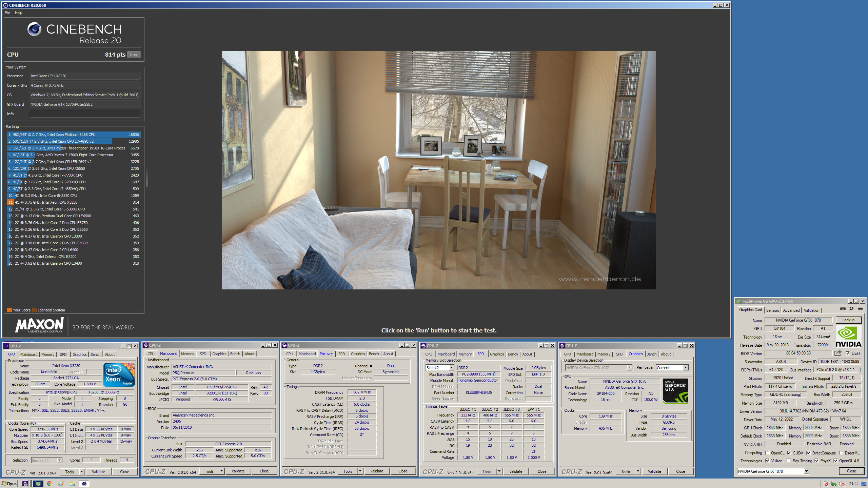This screenshot has height=488, width=868.
Task: Click the orange Your Score legend swatch
Action: 9,310
